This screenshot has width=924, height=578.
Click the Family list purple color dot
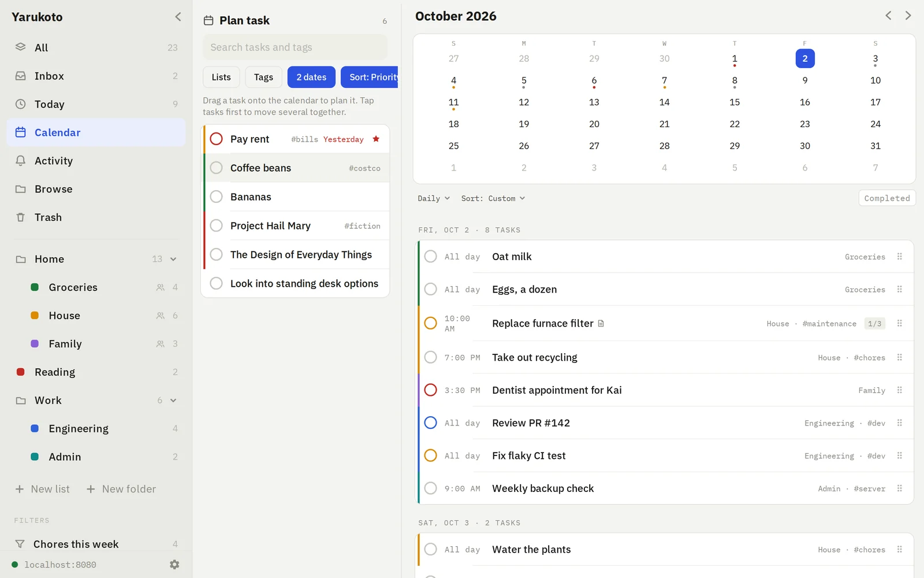[x=35, y=343]
